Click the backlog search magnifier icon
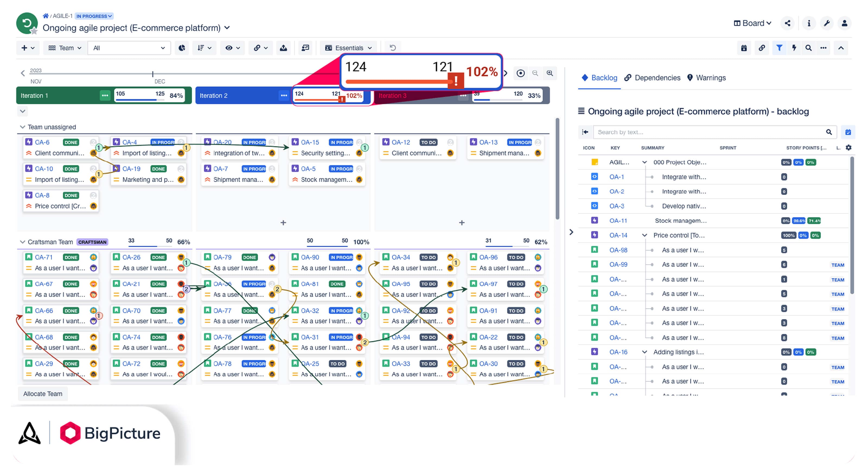Viewport: 868px width, 476px height. pos(829,132)
